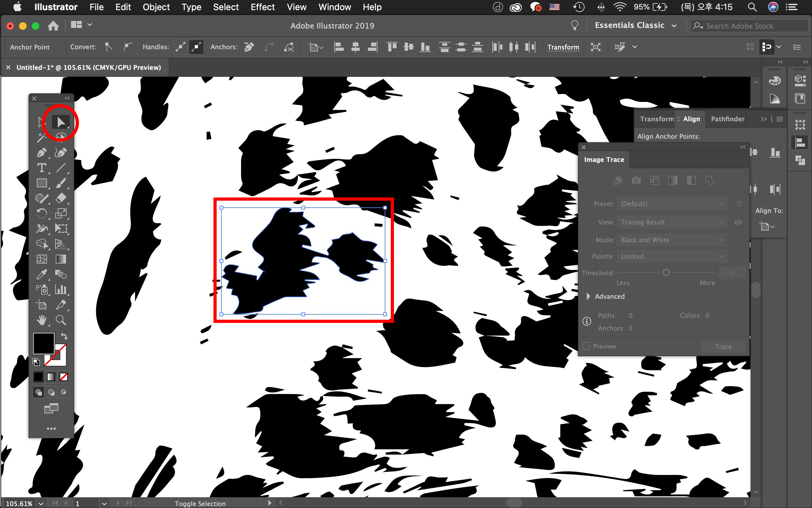The height and width of the screenshot is (508, 812).
Task: Swap fill and stroke colors
Action: tap(64, 336)
